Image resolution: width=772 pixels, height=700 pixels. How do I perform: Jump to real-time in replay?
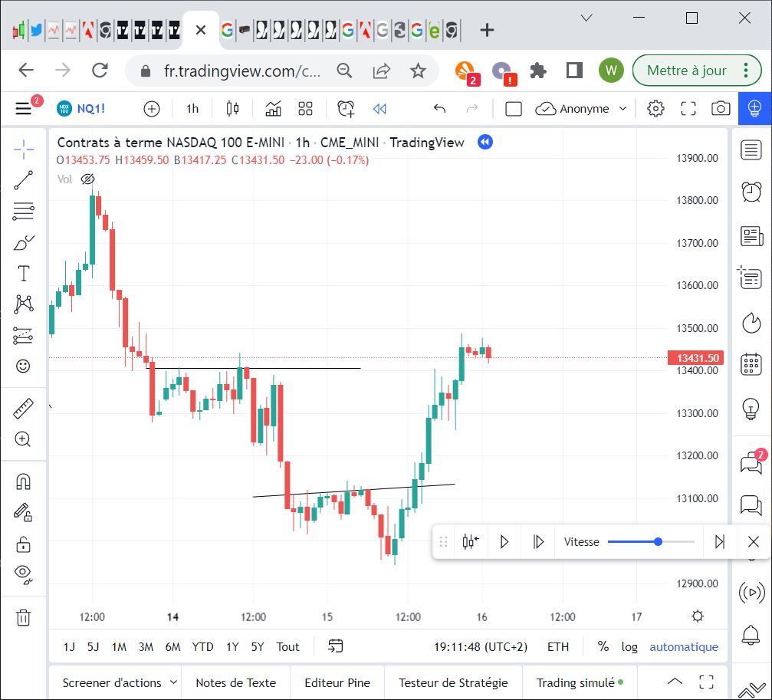(719, 542)
